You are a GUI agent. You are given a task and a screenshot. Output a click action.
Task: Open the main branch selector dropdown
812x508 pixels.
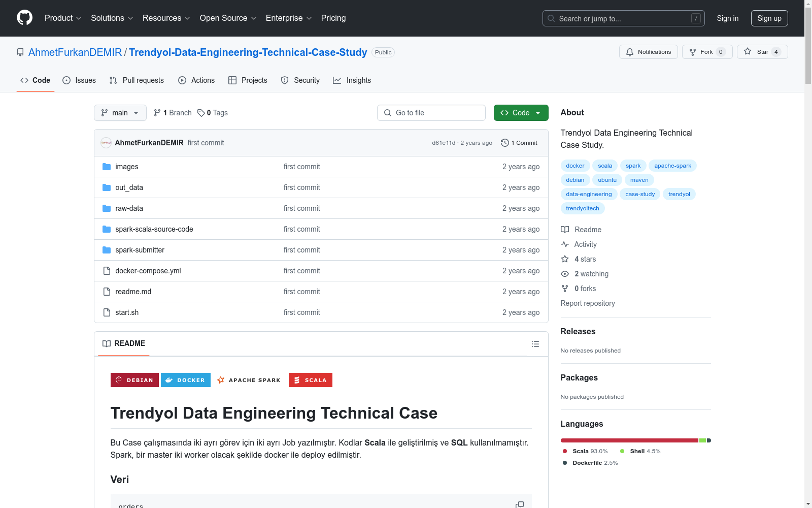click(120, 113)
